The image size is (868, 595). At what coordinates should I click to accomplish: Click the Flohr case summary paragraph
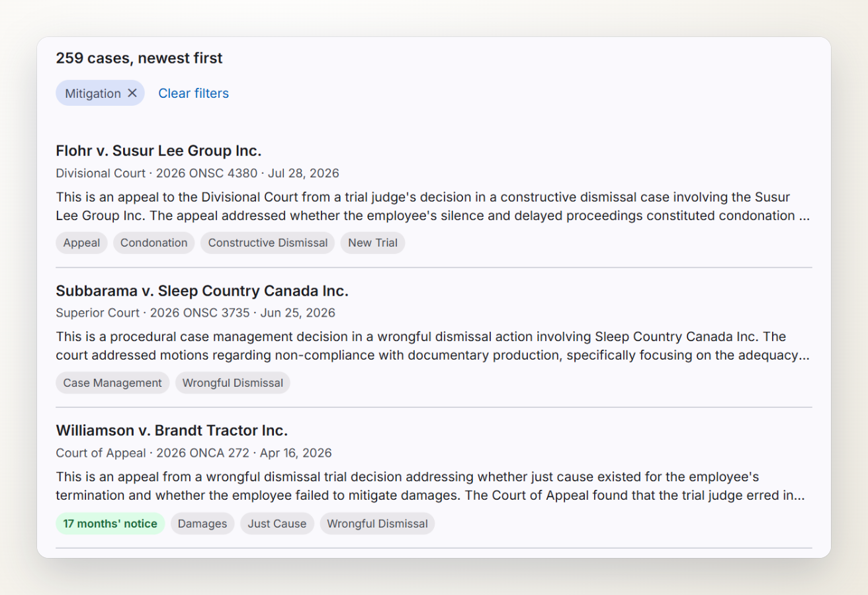tap(433, 206)
